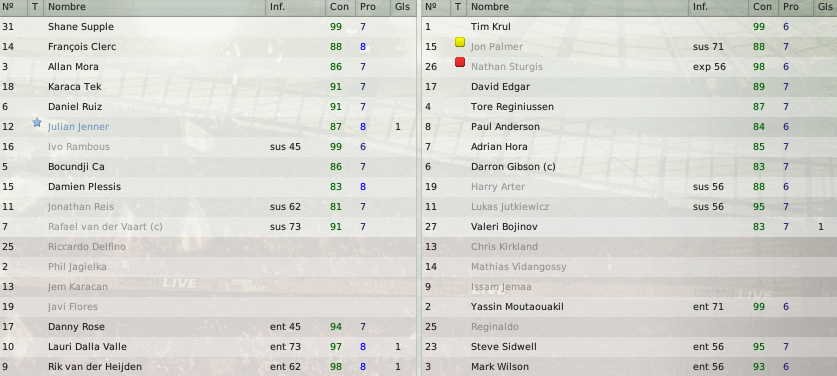837x376 pixels.
Task: Open Lauri Dalla Valle's player row
Action: (208, 347)
